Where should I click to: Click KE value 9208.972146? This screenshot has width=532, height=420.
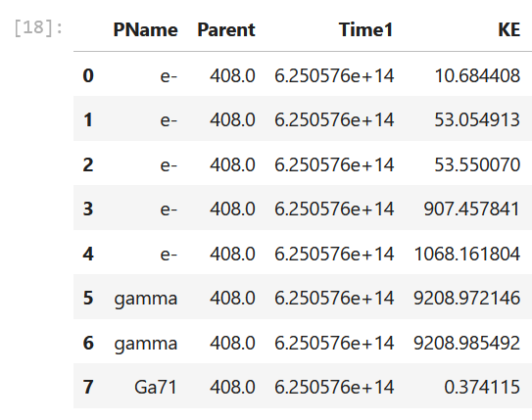click(x=467, y=298)
